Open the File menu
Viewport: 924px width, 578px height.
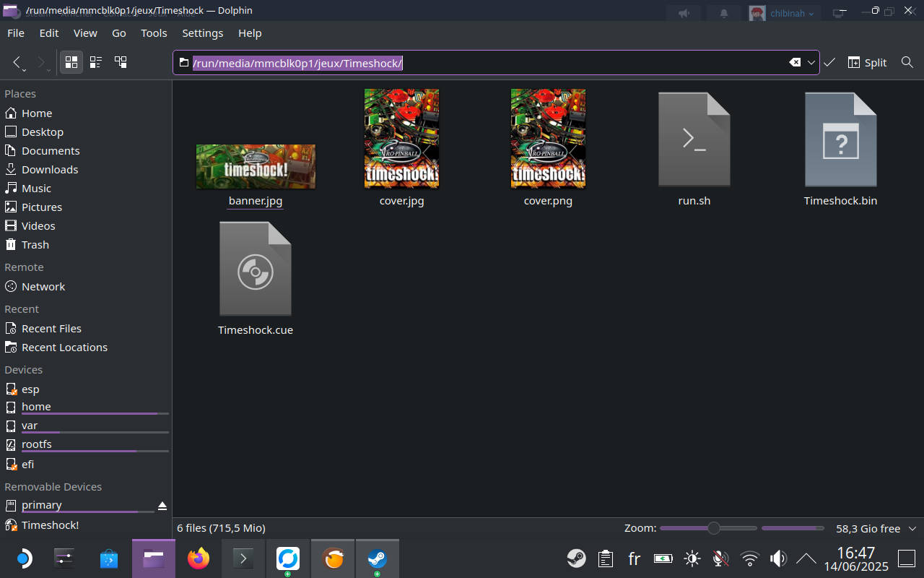point(16,33)
